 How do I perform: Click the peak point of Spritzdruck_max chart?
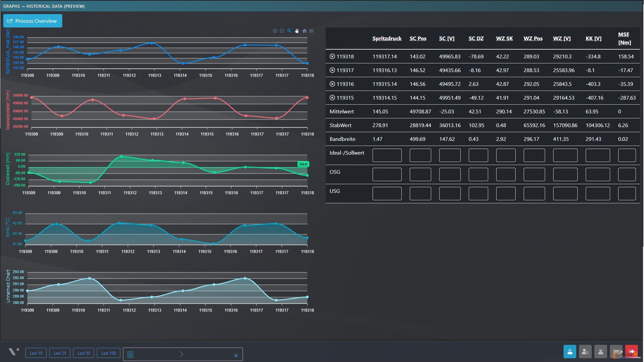[x=152, y=43]
